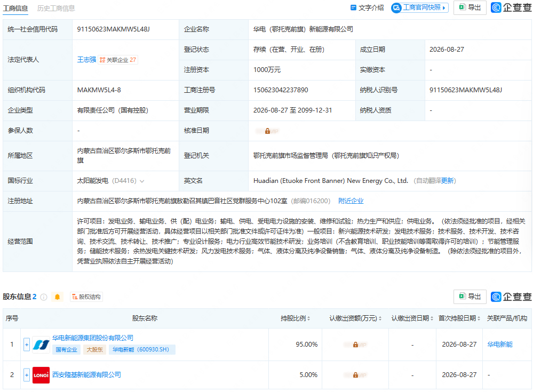Export business info via top 导出 button
Screen dimensions: 533x392
point(470,7)
